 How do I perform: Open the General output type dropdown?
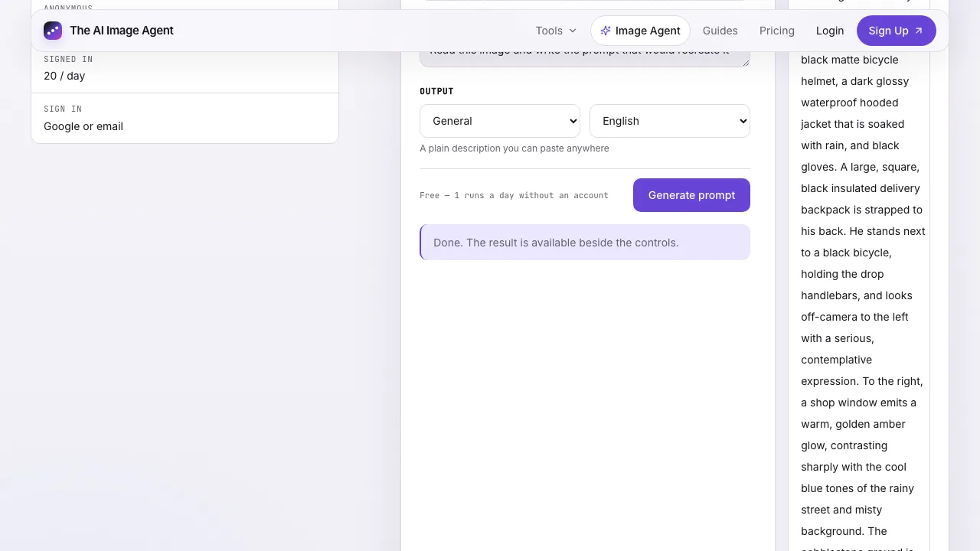(x=500, y=121)
